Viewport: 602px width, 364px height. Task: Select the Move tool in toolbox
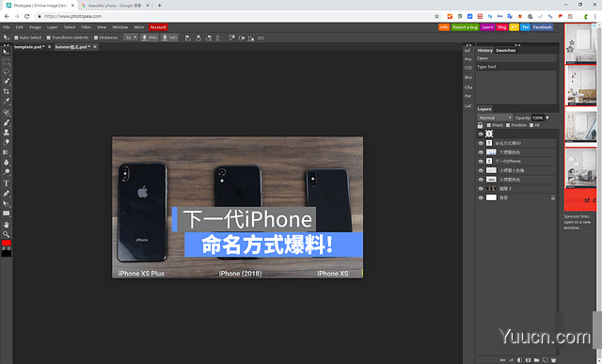[x=7, y=52]
